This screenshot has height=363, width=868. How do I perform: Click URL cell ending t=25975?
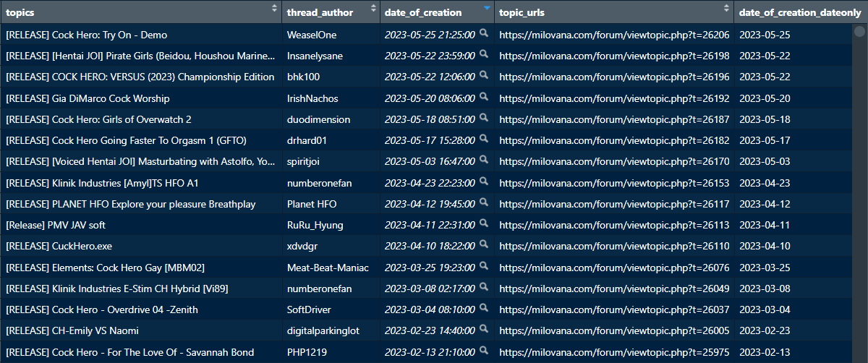(x=614, y=352)
